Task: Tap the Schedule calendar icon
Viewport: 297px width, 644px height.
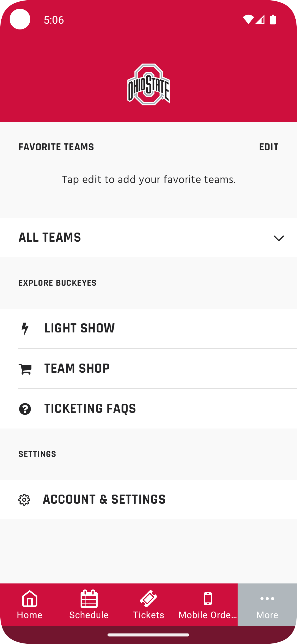Action: click(89, 598)
